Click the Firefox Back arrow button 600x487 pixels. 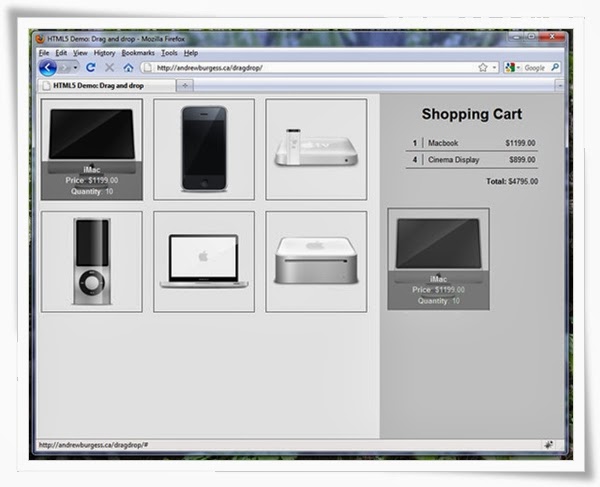pyautogui.click(x=47, y=68)
